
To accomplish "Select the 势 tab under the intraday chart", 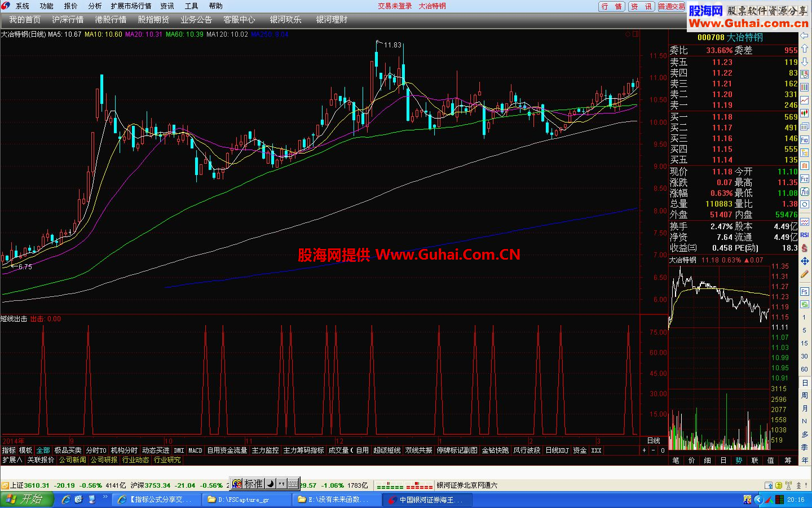I will pyautogui.click(x=739, y=461).
